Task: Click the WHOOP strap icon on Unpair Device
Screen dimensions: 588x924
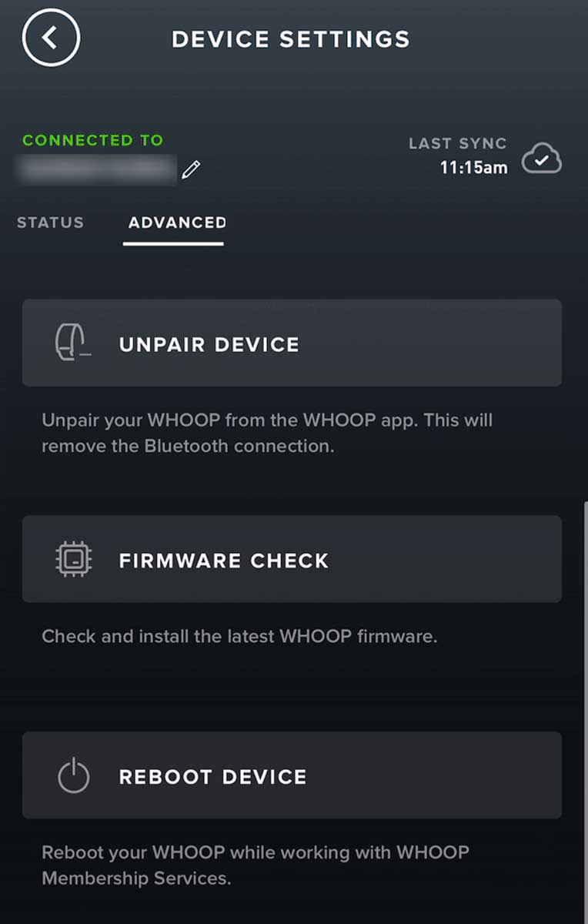Action: [x=72, y=343]
